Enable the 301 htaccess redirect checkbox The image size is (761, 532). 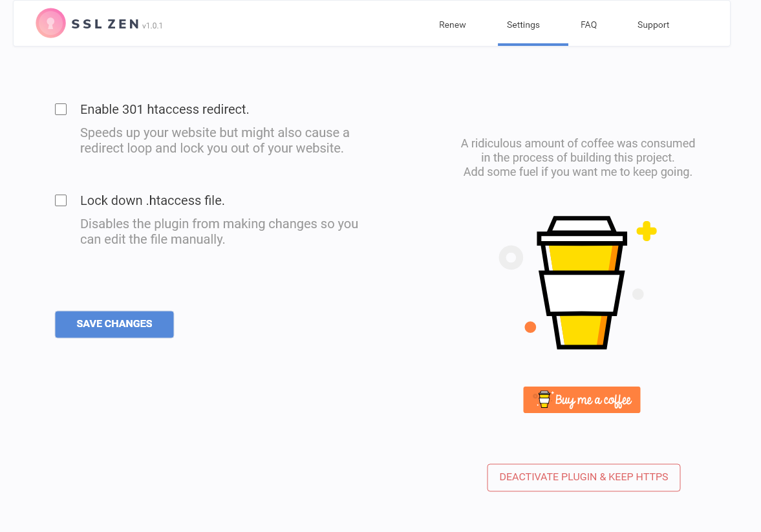(61, 109)
